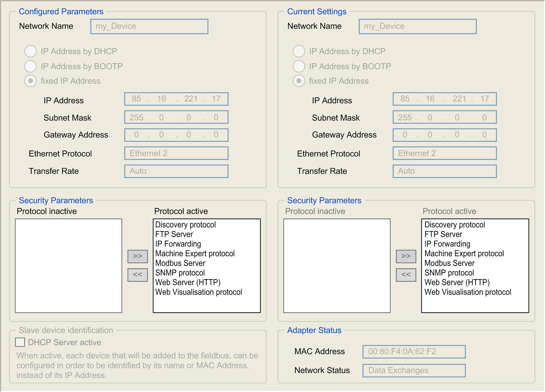Click the configured Subnet Mask field
This screenshot has height=392, width=545.
coord(176,117)
